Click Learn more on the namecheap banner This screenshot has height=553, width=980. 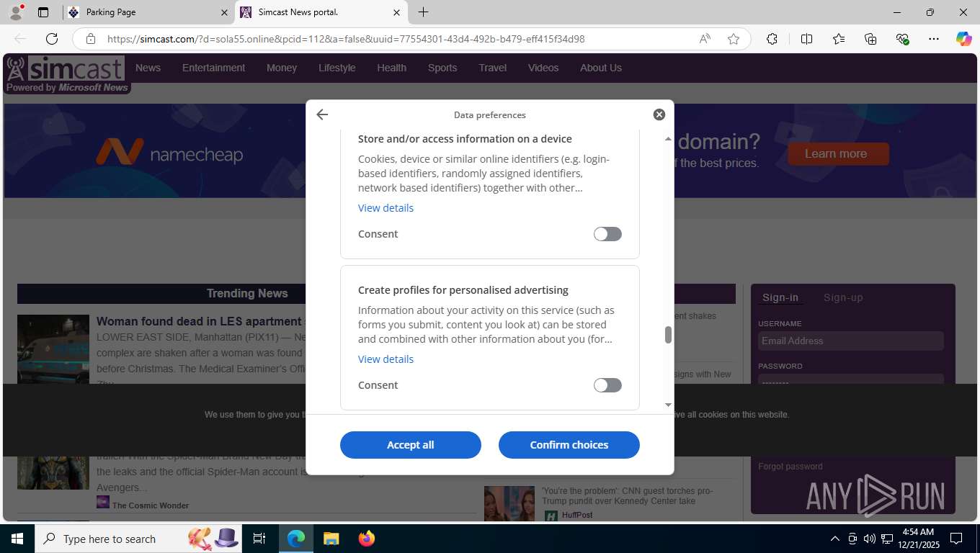tap(838, 153)
